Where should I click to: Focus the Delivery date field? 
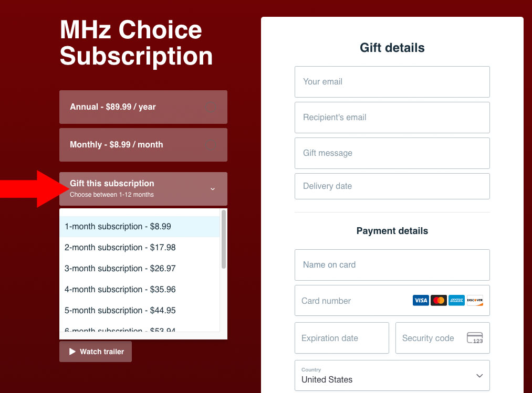click(392, 186)
